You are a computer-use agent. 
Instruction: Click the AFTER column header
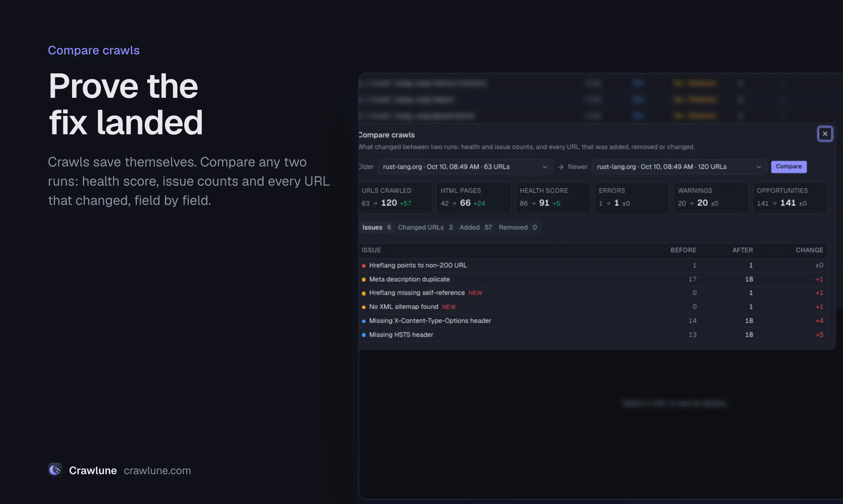(742, 250)
